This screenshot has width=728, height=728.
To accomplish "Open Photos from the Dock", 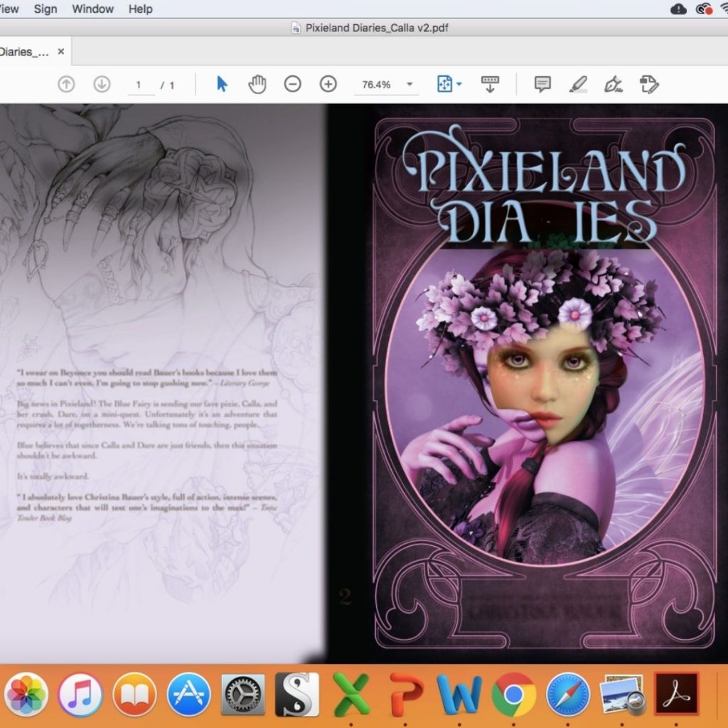I will click(x=26, y=695).
